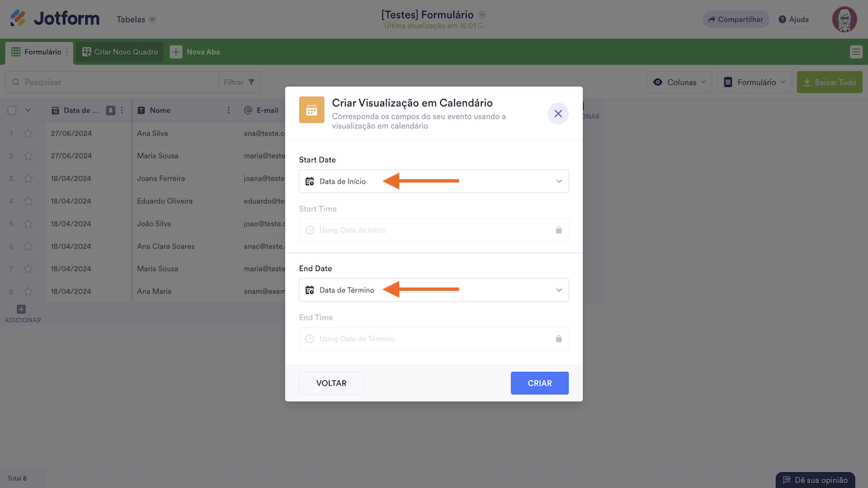The height and width of the screenshot is (488, 868).
Task: Expand the Tabelas product dropdown
Action: 136,20
